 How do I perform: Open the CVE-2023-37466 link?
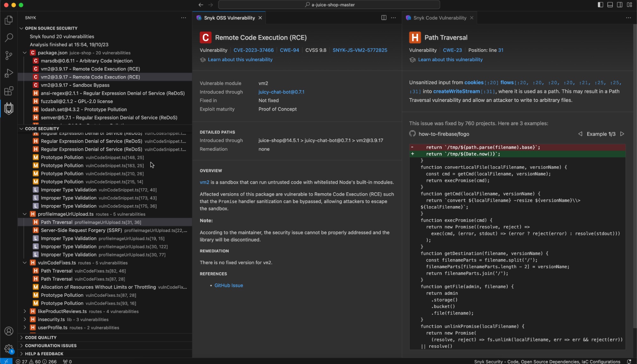pos(253,50)
